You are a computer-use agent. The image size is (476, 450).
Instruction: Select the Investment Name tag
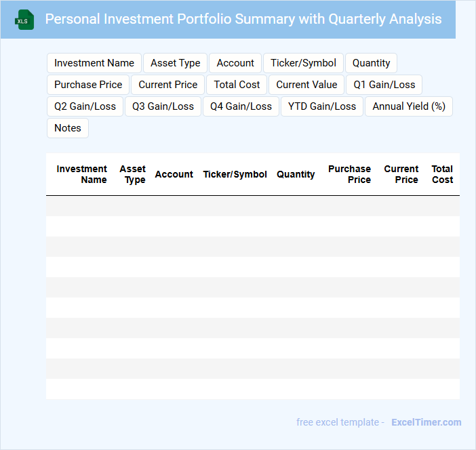(x=94, y=63)
